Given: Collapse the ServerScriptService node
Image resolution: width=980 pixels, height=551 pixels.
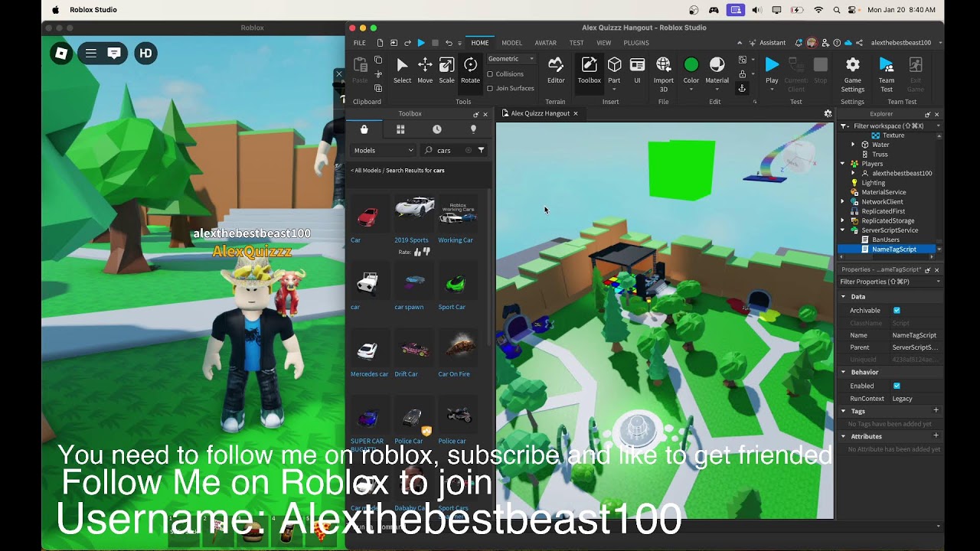Looking at the screenshot, I should point(843,230).
